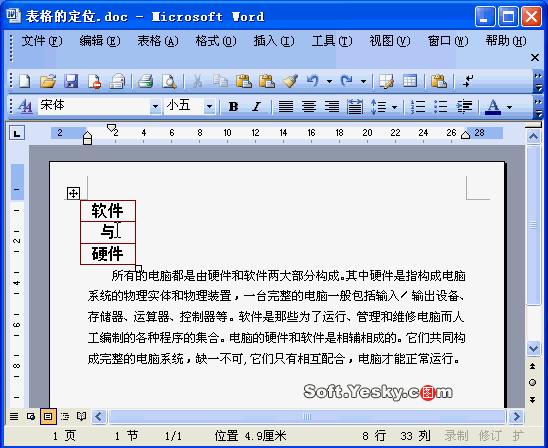This screenshot has height=448, width=548.
Task: Click the Permission icon in the toolbar
Action: tap(94, 81)
